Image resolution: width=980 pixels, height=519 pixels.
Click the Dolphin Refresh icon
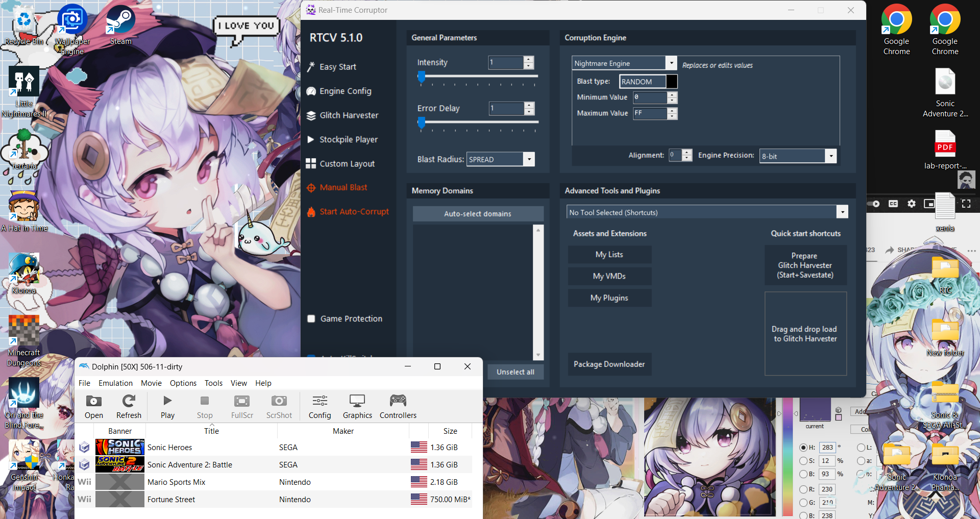129,401
